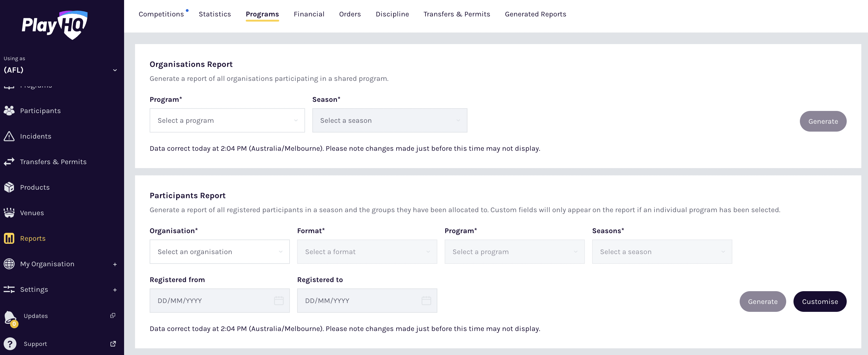Expand the Using as AFL organisation switcher
The image size is (868, 355).
coord(115,70)
